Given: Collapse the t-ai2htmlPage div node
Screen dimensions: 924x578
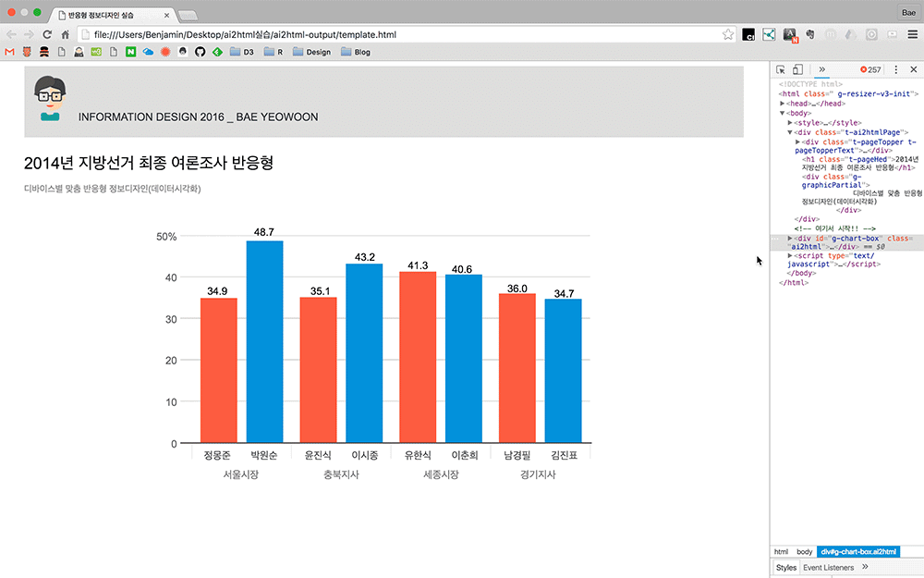Looking at the screenshot, I should point(790,132).
